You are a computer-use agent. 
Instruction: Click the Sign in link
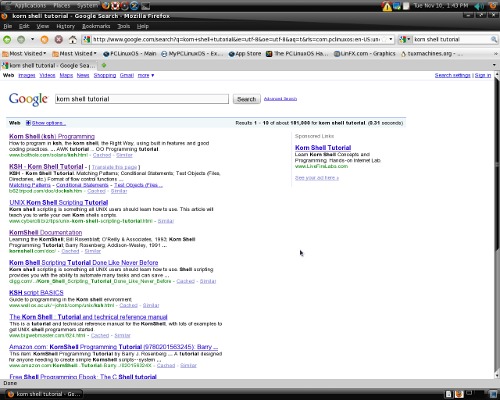[483, 75]
